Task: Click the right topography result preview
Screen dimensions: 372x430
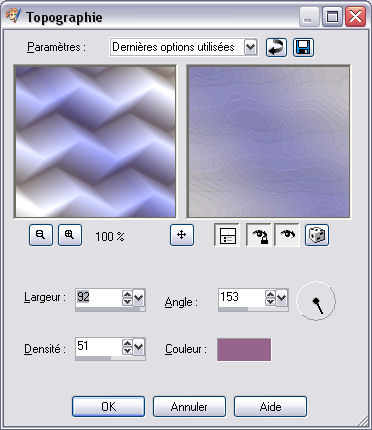Action: [269, 142]
